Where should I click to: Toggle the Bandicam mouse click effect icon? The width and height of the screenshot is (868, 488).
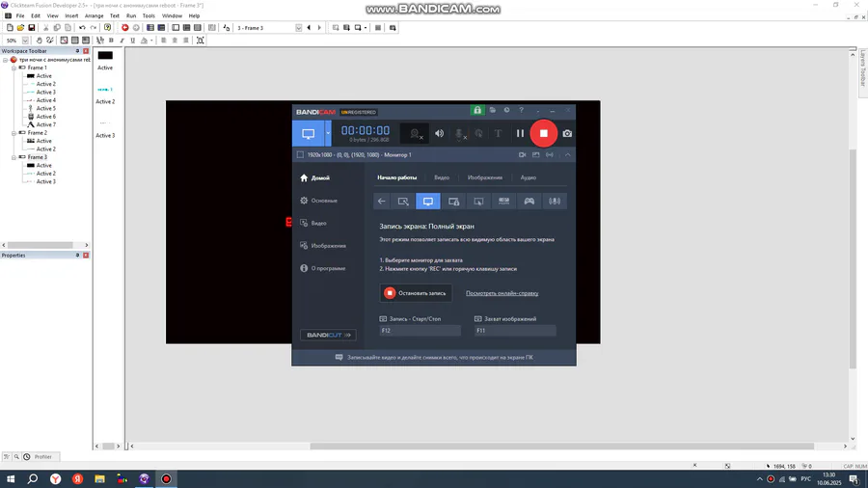click(478, 133)
